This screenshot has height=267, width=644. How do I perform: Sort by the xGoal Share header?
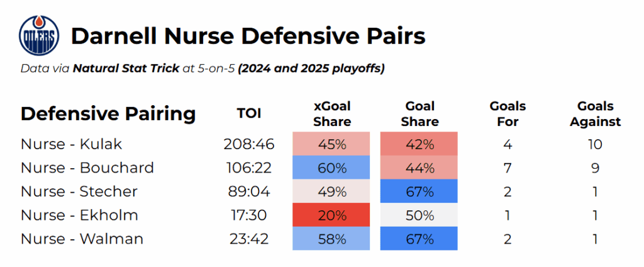pos(331,114)
